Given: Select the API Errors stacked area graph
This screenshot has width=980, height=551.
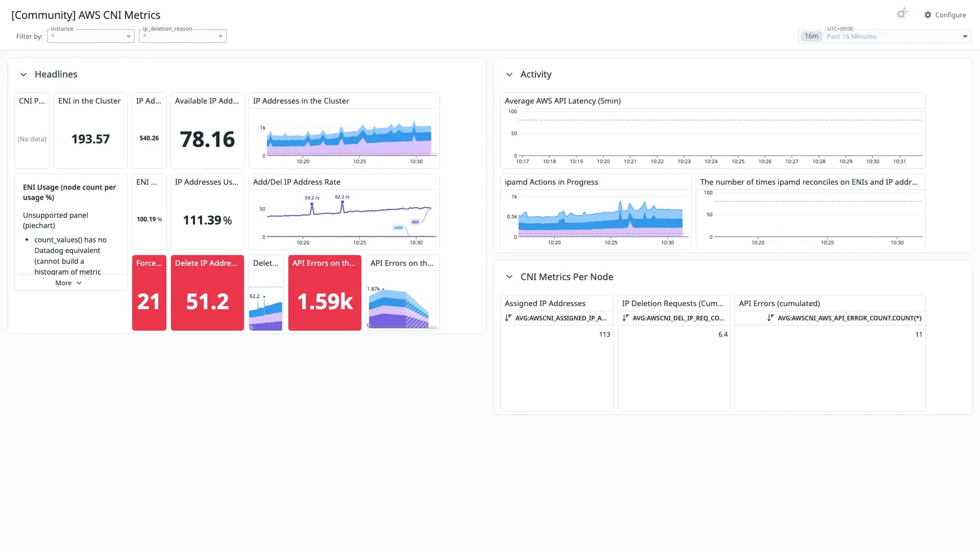Looking at the screenshot, I should point(403,293).
